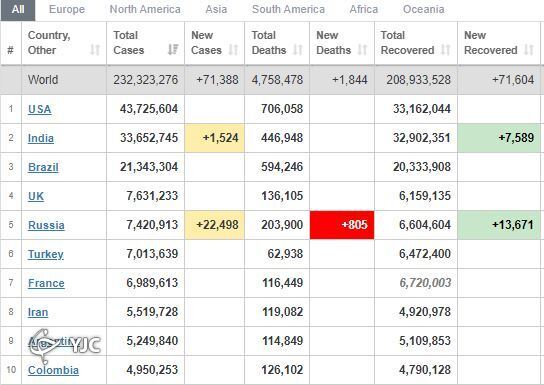Open the Oceania tab
This screenshot has height=385, width=544.
424,9
